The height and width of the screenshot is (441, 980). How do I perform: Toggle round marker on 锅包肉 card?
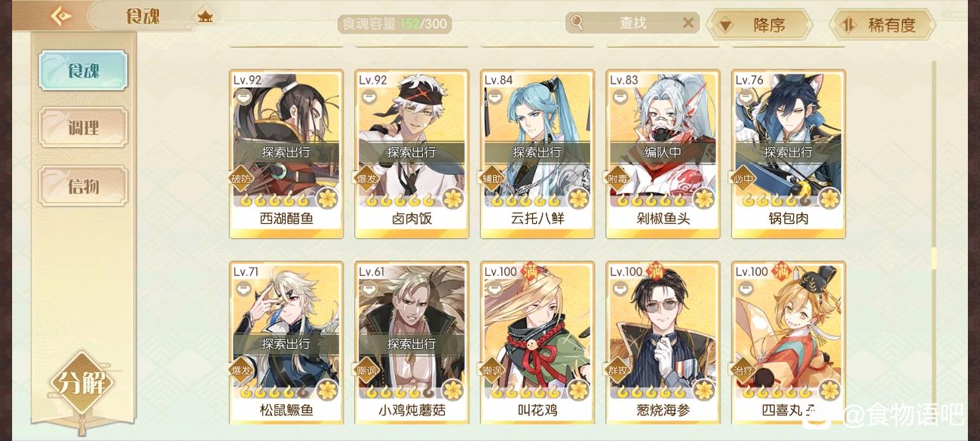745,96
